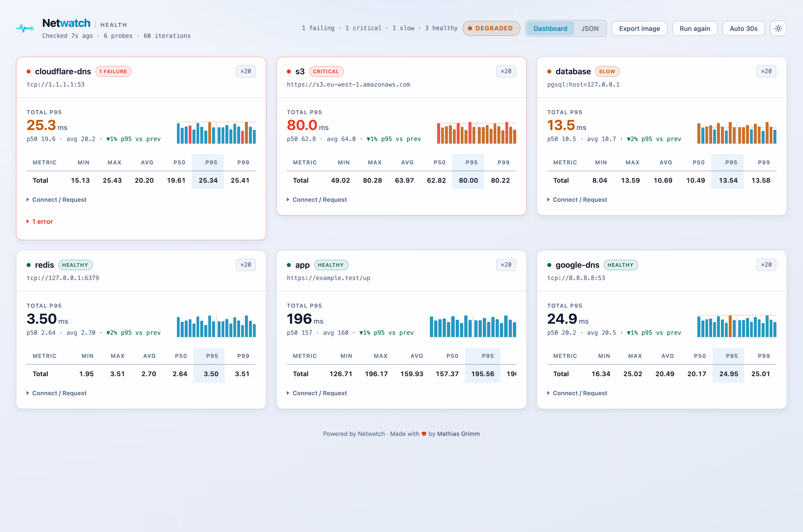Click the CRITICAL badge on s3
The image size is (803, 532).
click(326, 72)
